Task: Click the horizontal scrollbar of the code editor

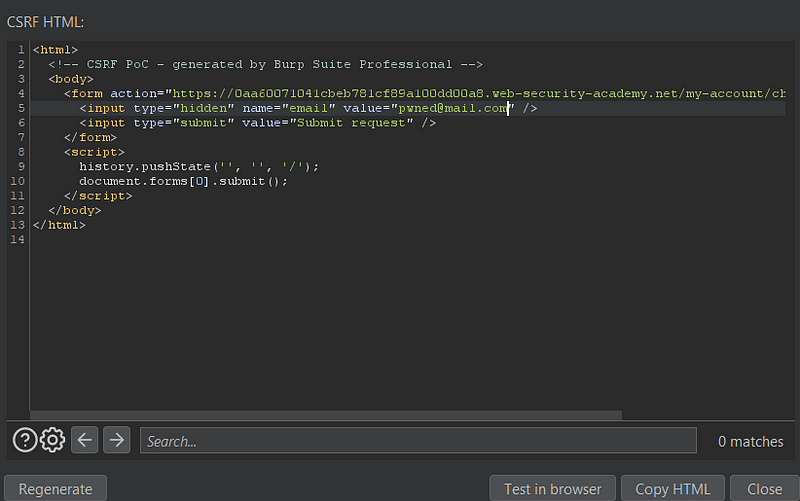Action: tap(326, 415)
